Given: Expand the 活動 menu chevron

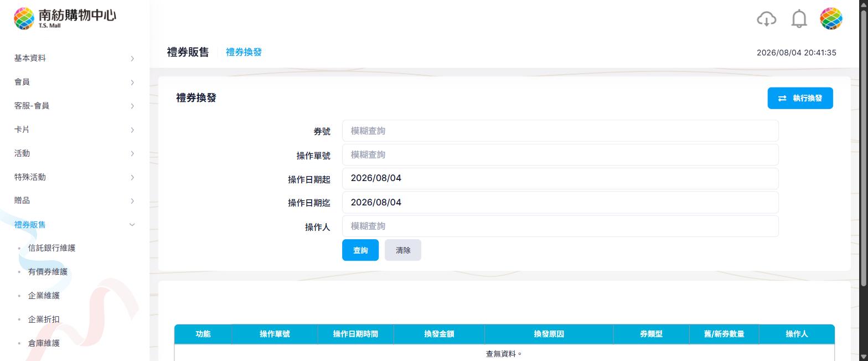Looking at the screenshot, I should (x=132, y=154).
